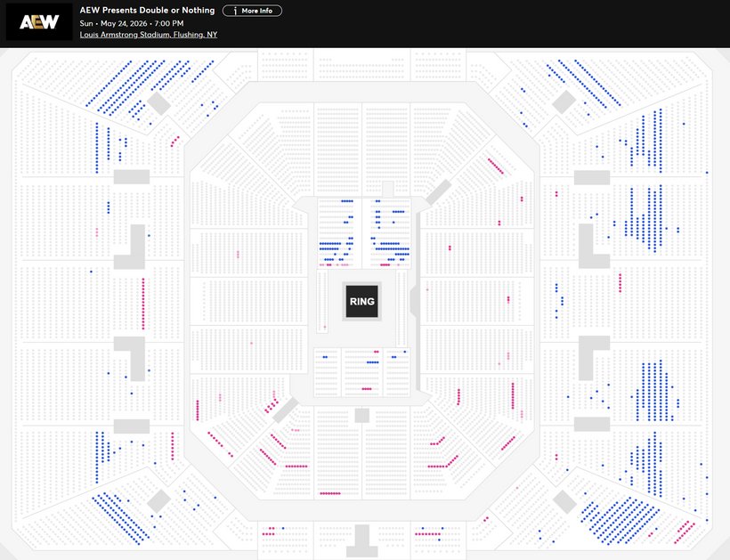Click the AEW logo in the header
Viewport: 730px width, 560px height.
coord(38,21)
